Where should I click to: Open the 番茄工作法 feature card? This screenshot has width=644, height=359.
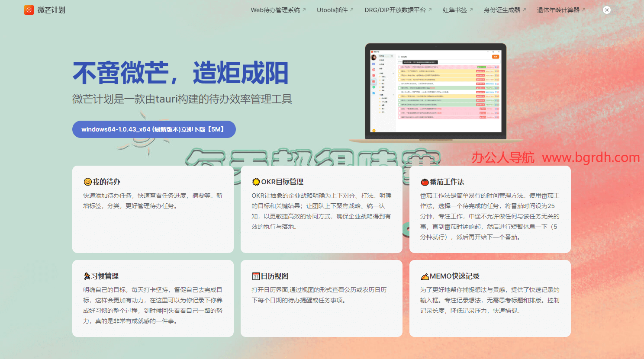[490, 209]
